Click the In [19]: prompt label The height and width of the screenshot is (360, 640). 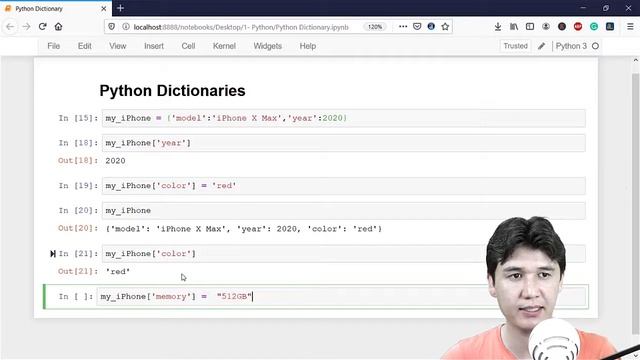pos(78,186)
